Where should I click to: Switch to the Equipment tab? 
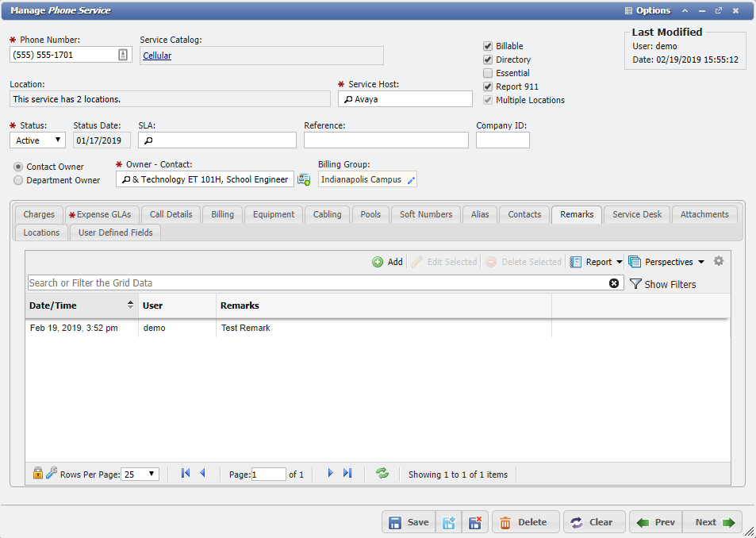pyautogui.click(x=273, y=214)
